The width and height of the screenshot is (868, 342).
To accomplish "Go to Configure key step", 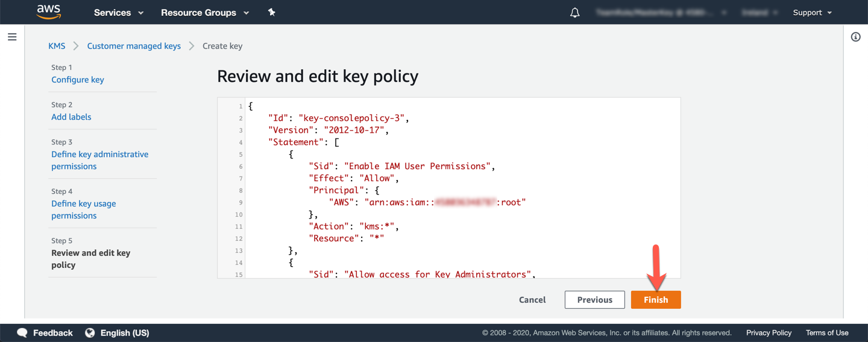I will pos(78,79).
